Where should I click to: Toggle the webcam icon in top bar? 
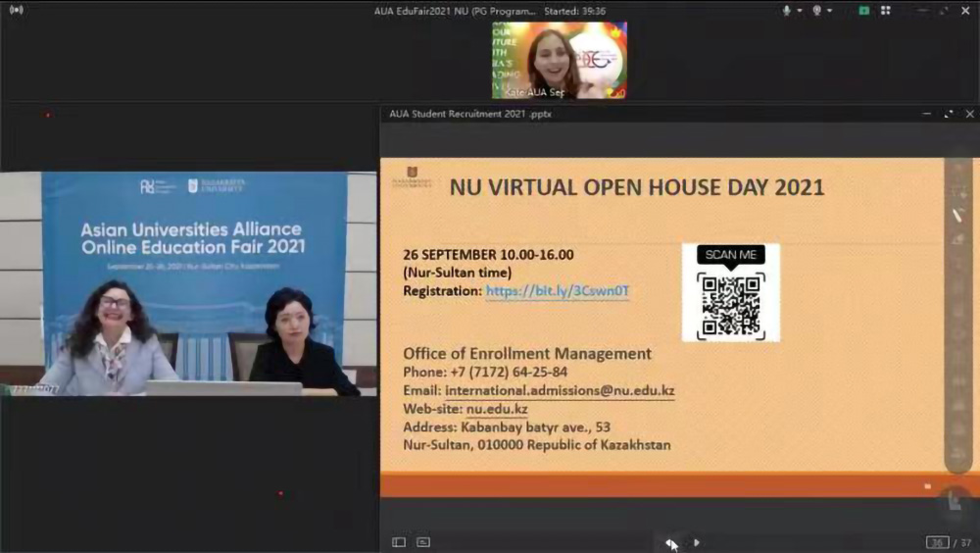(x=817, y=11)
